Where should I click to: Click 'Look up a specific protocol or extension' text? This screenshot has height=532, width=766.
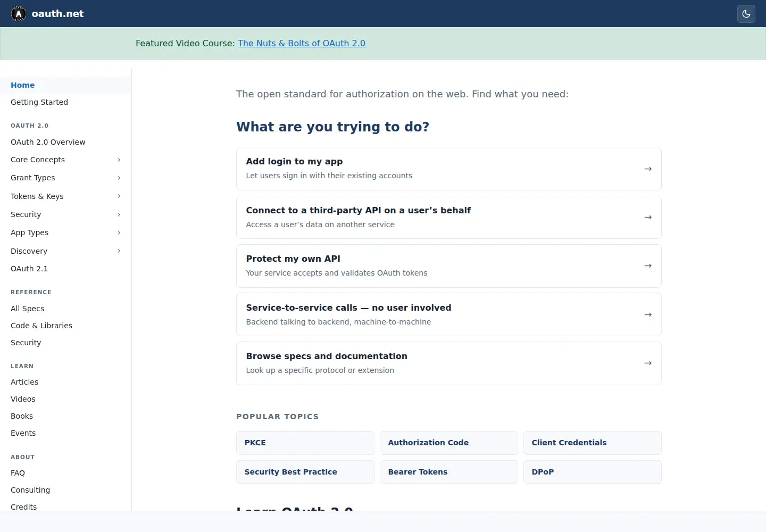click(x=320, y=370)
